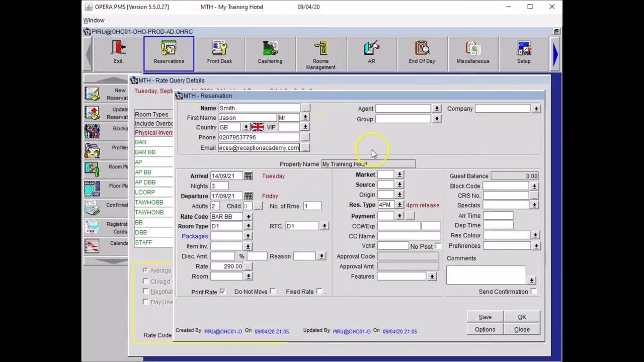Open the Setup toolbar icon
The image size is (644, 362).
(x=524, y=53)
